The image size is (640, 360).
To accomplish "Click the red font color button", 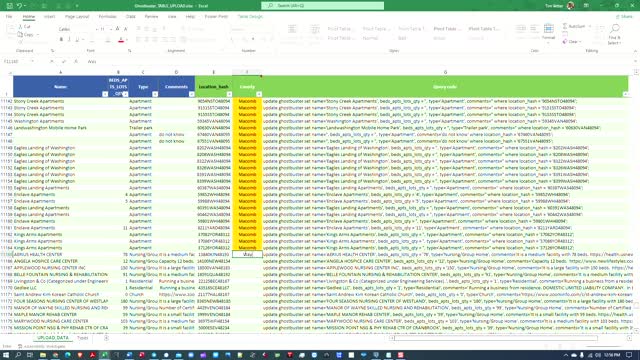I will (121, 40).
